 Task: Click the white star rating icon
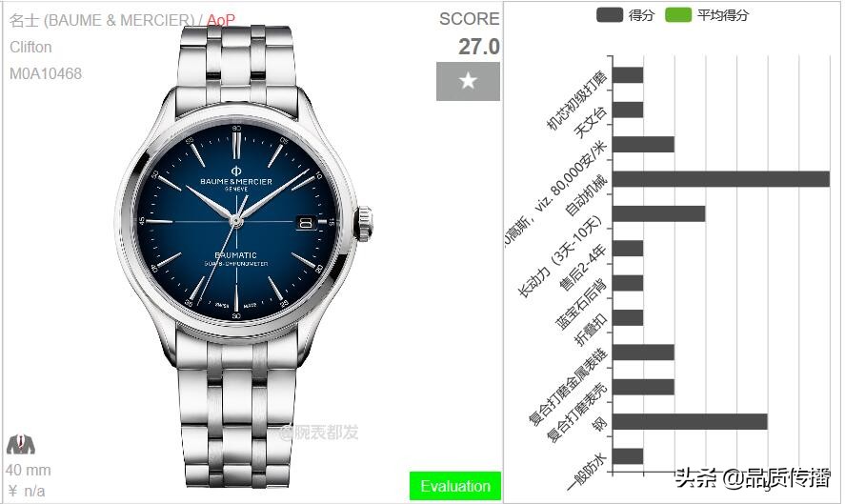[x=468, y=81]
